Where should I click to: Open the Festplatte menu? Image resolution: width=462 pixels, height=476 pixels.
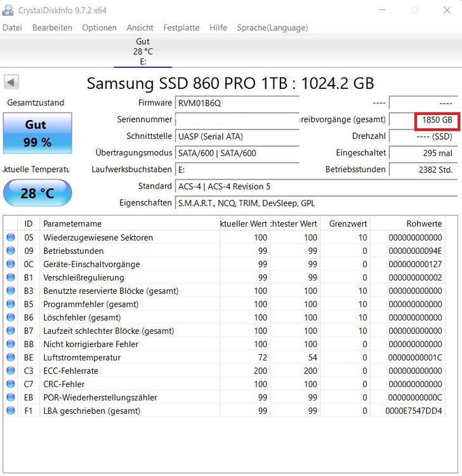pyautogui.click(x=181, y=28)
